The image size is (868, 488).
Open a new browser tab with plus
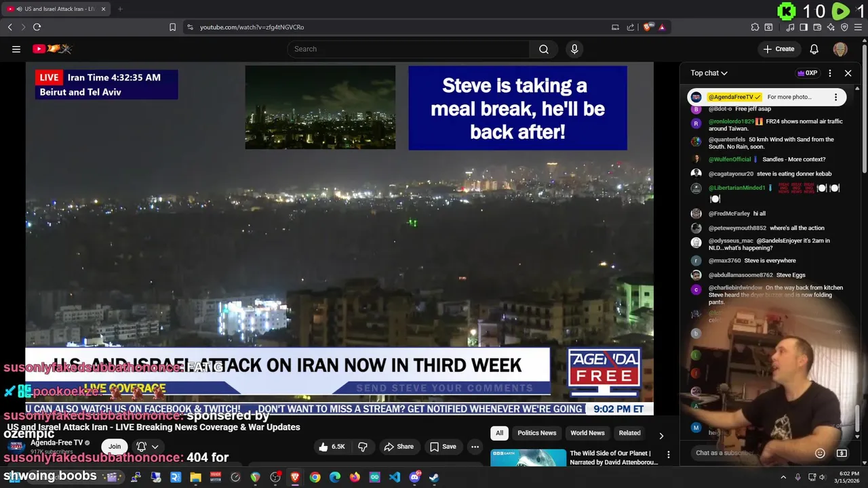pos(120,9)
